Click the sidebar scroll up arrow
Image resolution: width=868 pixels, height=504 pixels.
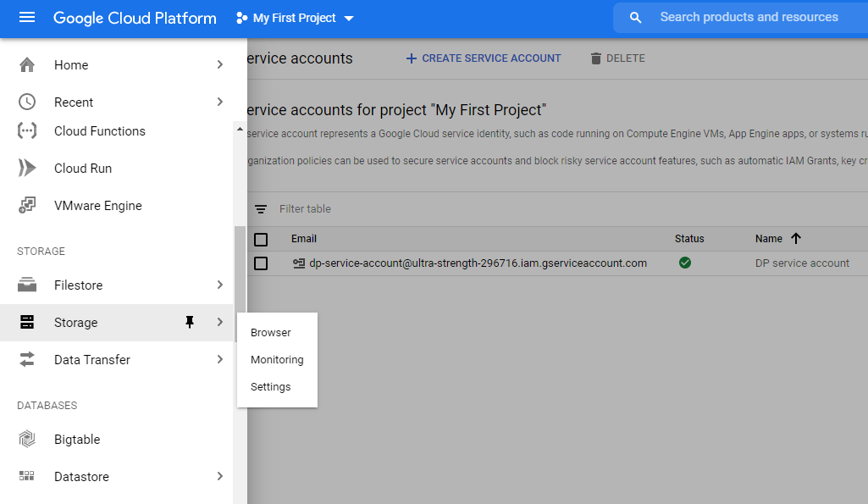coord(240,129)
